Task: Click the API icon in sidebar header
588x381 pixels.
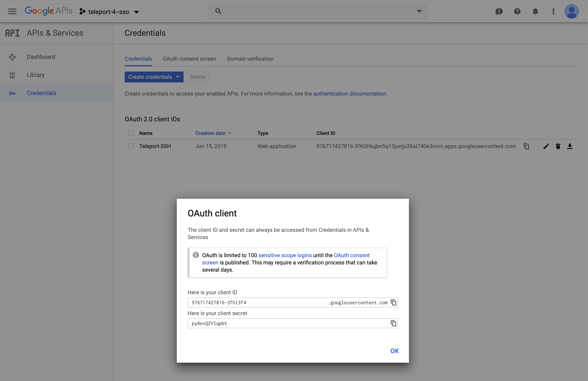Action: click(x=12, y=33)
